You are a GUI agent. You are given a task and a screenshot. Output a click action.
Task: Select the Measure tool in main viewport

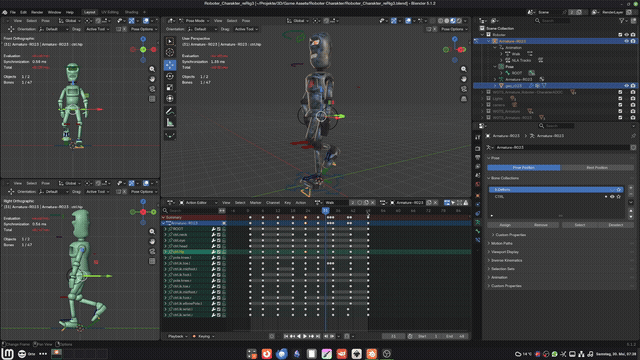click(x=170, y=122)
